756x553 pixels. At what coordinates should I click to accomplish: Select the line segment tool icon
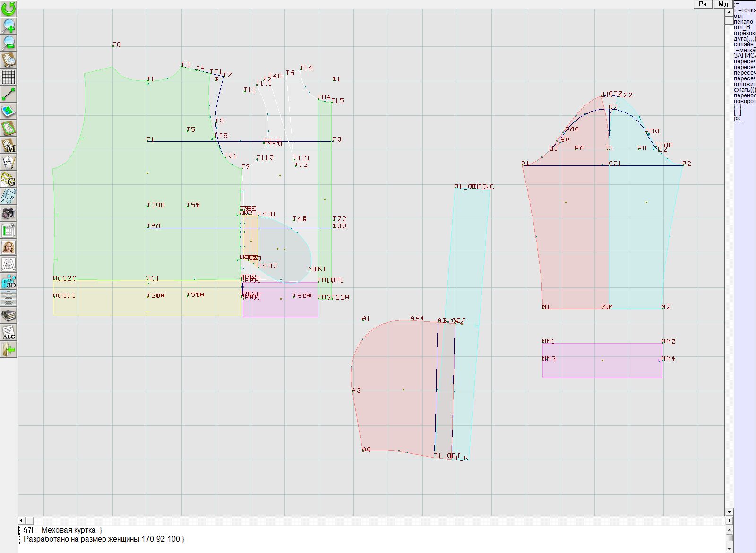[9, 94]
